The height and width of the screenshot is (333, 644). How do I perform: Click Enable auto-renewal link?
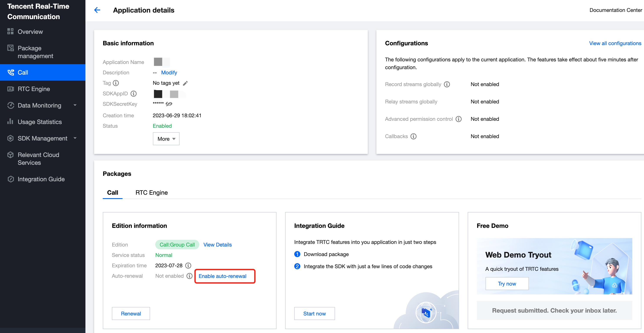click(222, 276)
